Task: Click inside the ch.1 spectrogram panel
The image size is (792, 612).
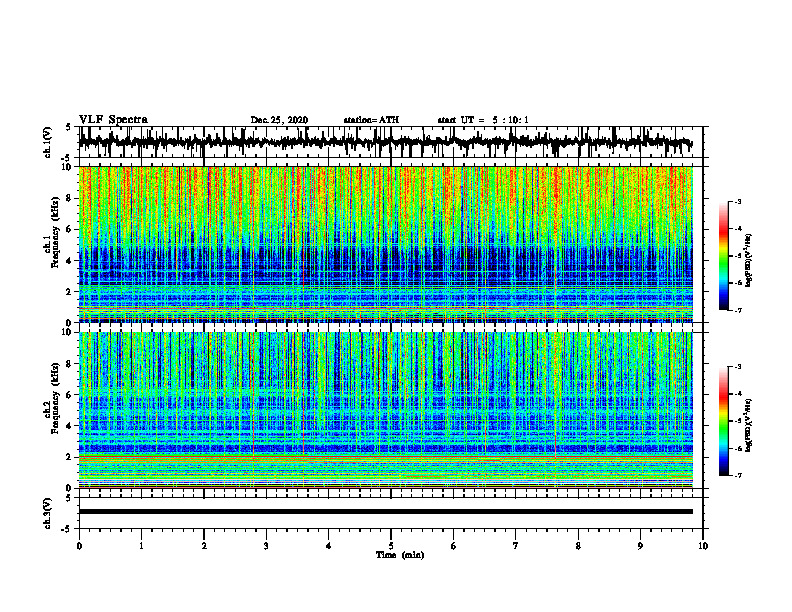Action: [x=385, y=244]
